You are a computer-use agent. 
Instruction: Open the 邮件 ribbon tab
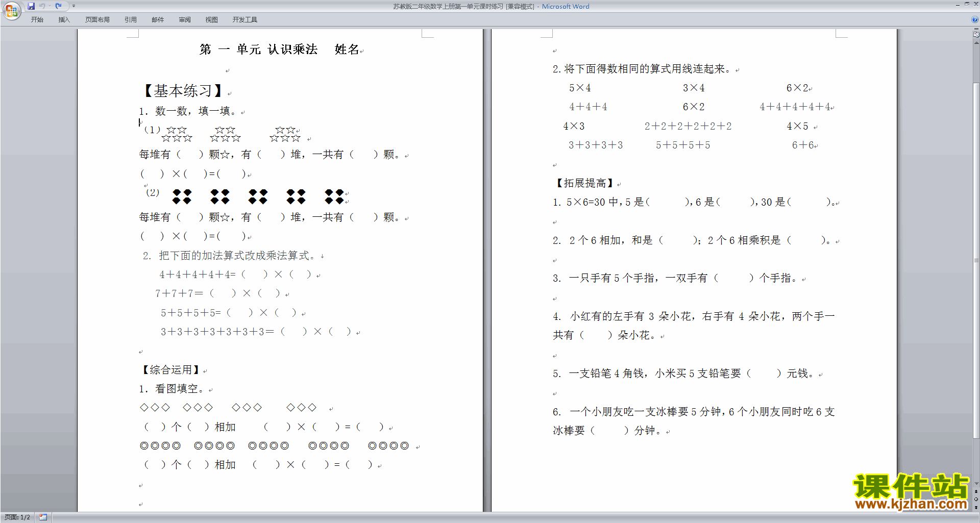pyautogui.click(x=158, y=20)
